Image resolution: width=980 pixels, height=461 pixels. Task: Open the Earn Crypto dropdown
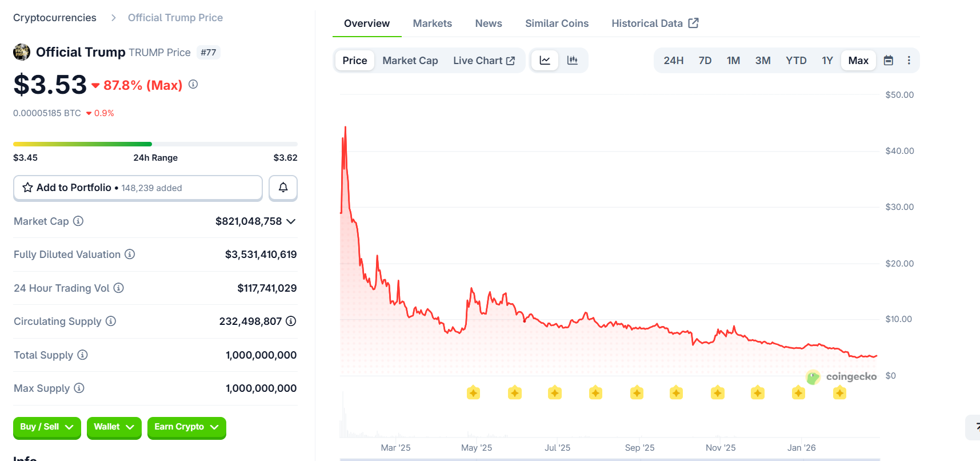click(x=186, y=427)
